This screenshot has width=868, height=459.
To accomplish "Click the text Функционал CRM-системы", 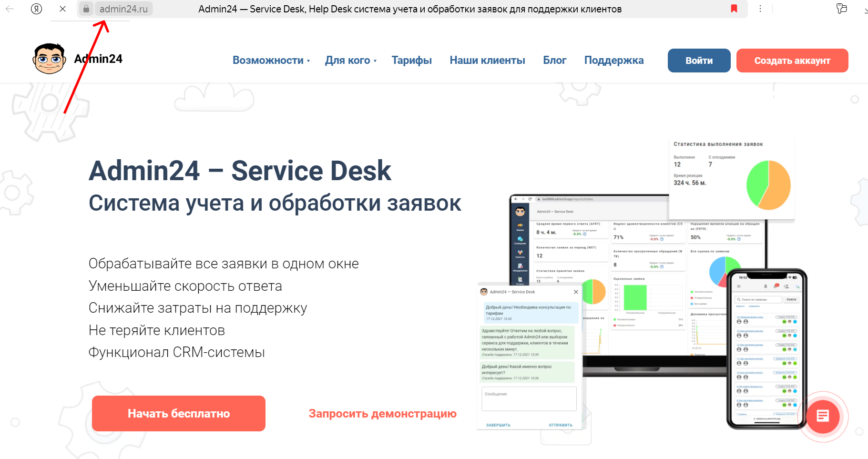I will [177, 352].
